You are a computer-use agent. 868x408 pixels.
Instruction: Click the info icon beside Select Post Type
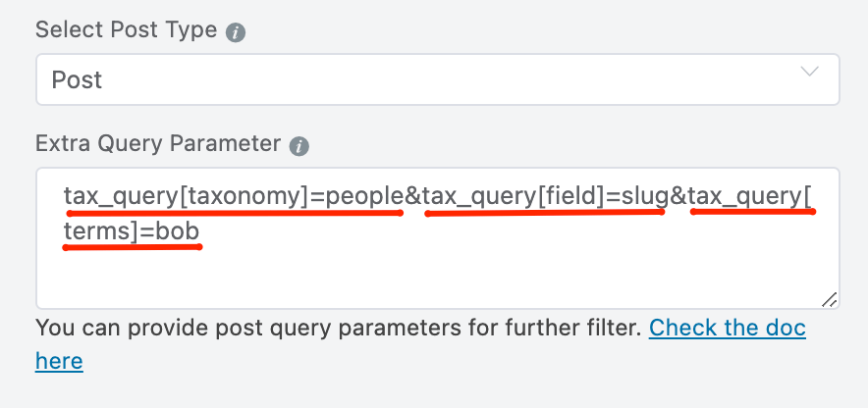[x=236, y=32]
